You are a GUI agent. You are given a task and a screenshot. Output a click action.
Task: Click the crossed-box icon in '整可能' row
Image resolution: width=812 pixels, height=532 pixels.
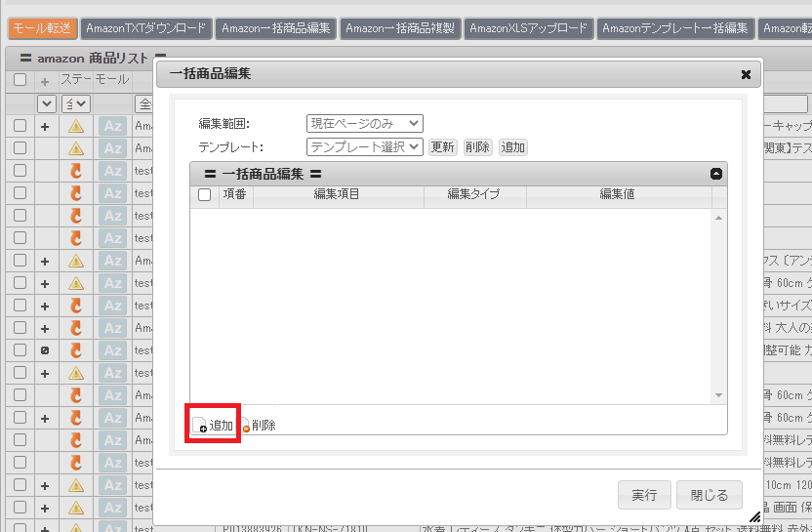[x=45, y=350]
